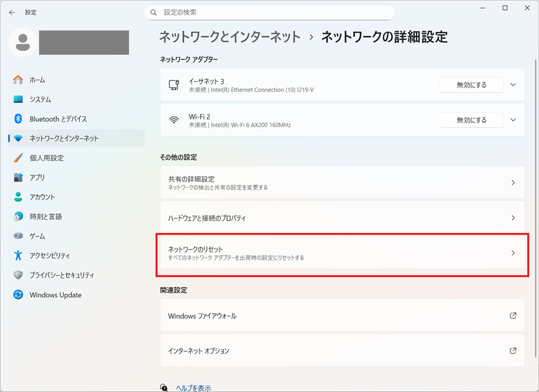539x392 pixels.
Task: Click the 設定の検索 search field
Action: pyautogui.click(x=274, y=12)
